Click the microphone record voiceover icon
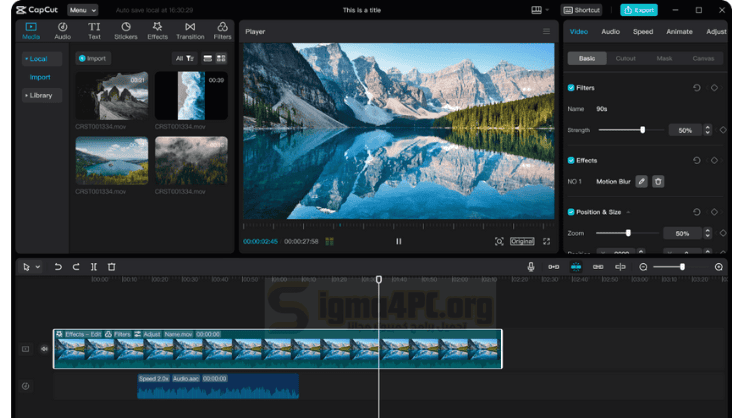 (x=531, y=267)
